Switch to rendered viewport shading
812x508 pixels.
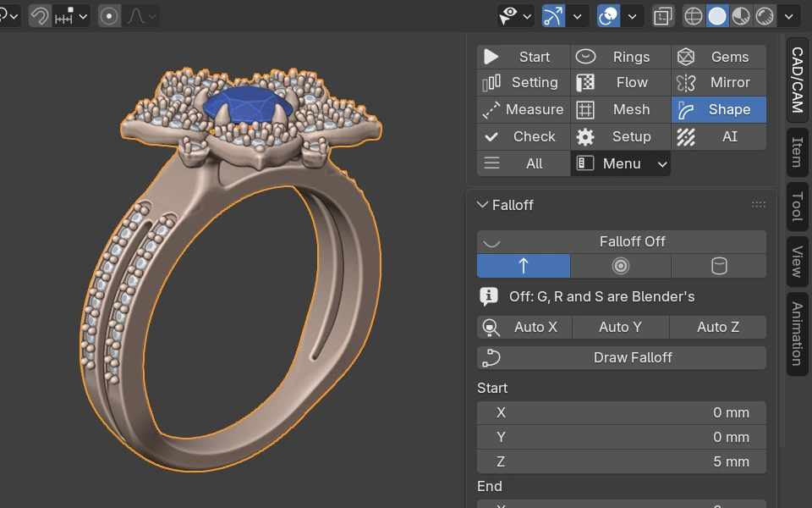coord(765,16)
